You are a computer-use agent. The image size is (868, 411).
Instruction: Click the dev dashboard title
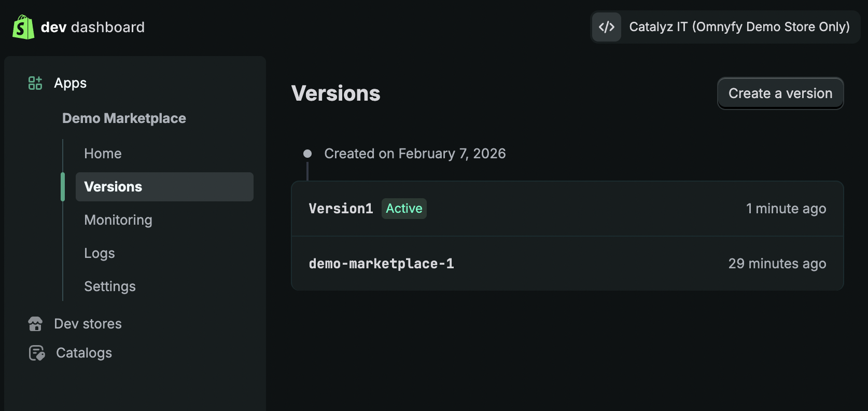click(93, 27)
